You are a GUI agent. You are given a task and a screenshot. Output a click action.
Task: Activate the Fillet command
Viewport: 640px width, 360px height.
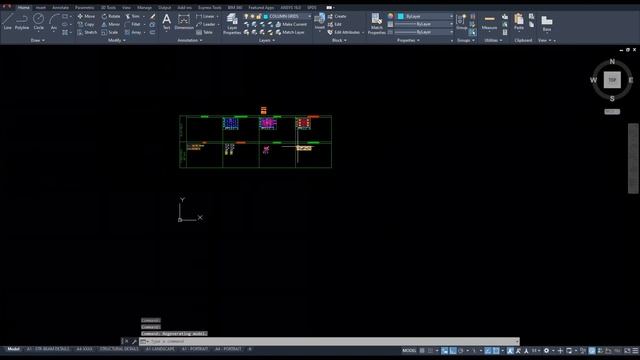click(133, 24)
